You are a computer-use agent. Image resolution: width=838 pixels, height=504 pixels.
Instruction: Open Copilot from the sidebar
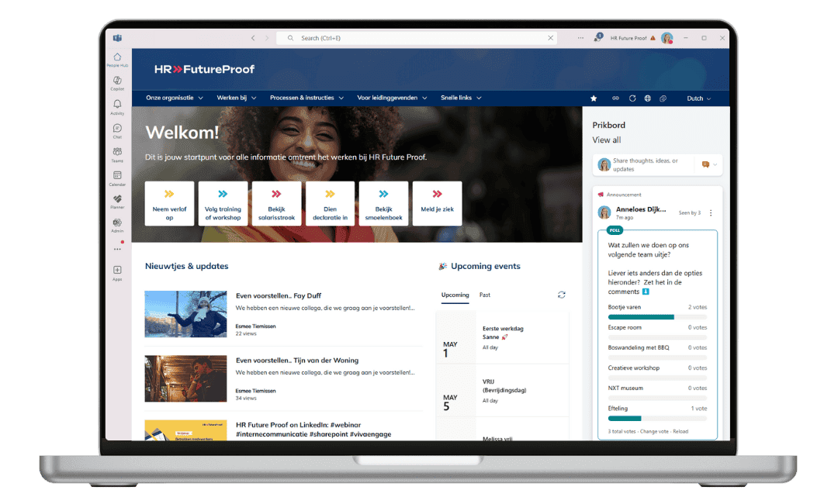coord(117,83)
